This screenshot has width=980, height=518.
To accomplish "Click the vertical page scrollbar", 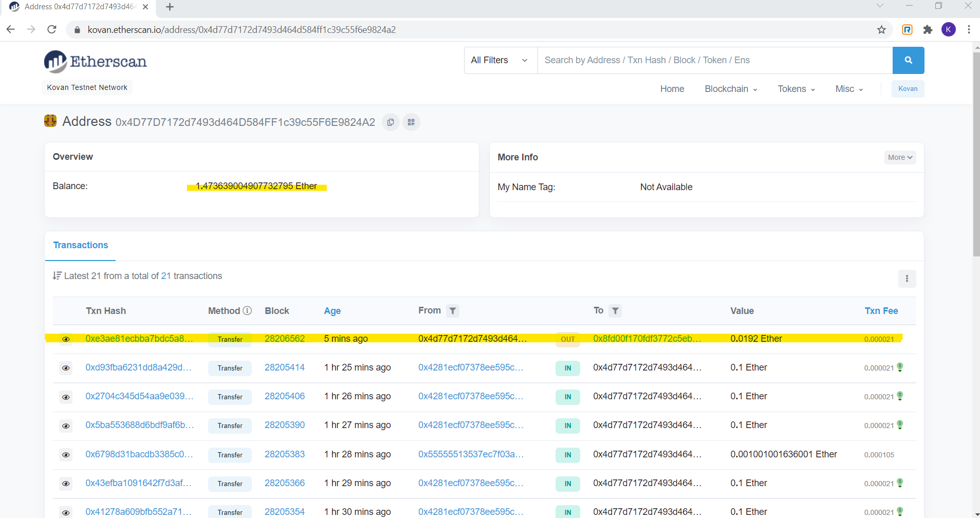I will coord(976,154).
